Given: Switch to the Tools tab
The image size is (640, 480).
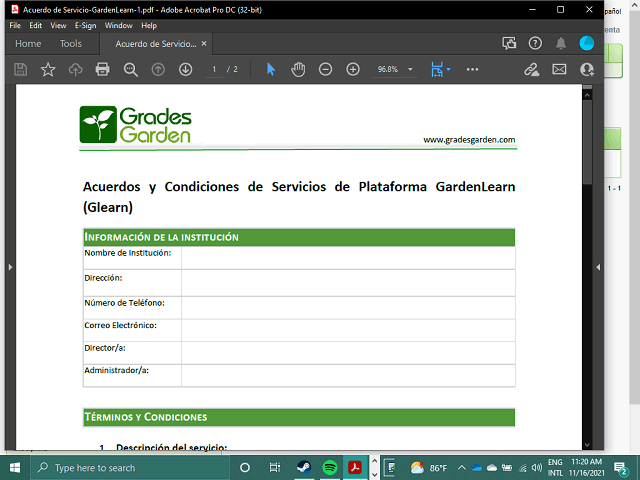Looking at the screenshot, I should (x=71, y=44).
